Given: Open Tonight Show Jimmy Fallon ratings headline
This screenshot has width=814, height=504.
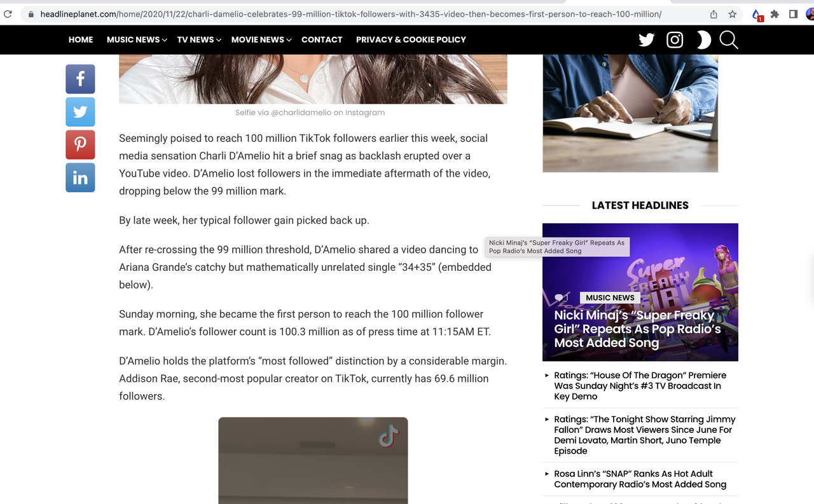Looking at the screenshot, I should [644, 435].
